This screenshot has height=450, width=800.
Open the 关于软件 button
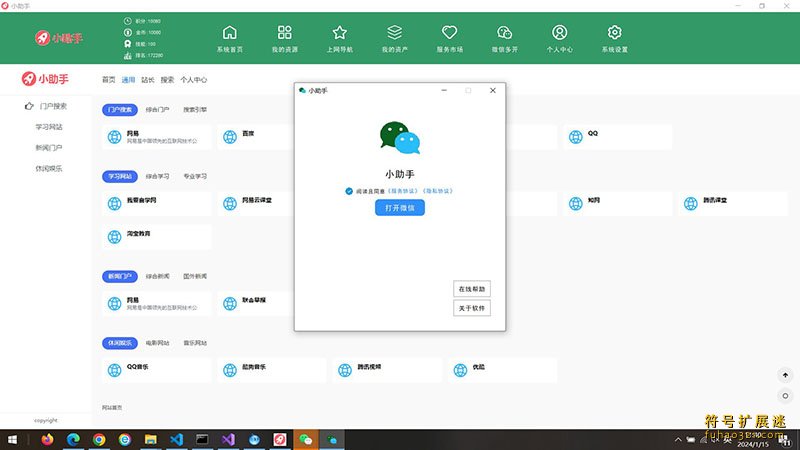pyautogui.click(x=472, y=308)
